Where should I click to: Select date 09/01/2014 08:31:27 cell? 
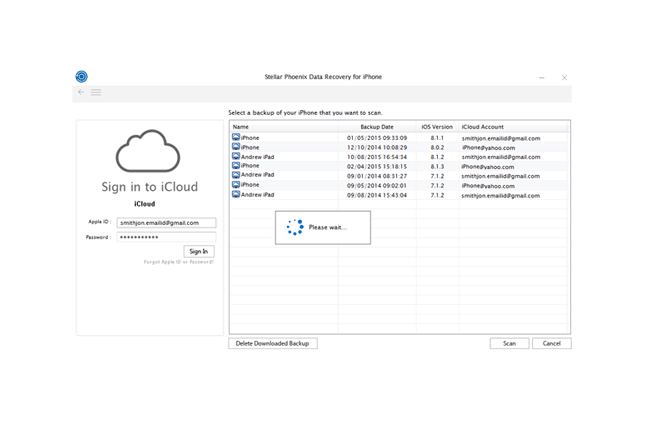(377, 176)
